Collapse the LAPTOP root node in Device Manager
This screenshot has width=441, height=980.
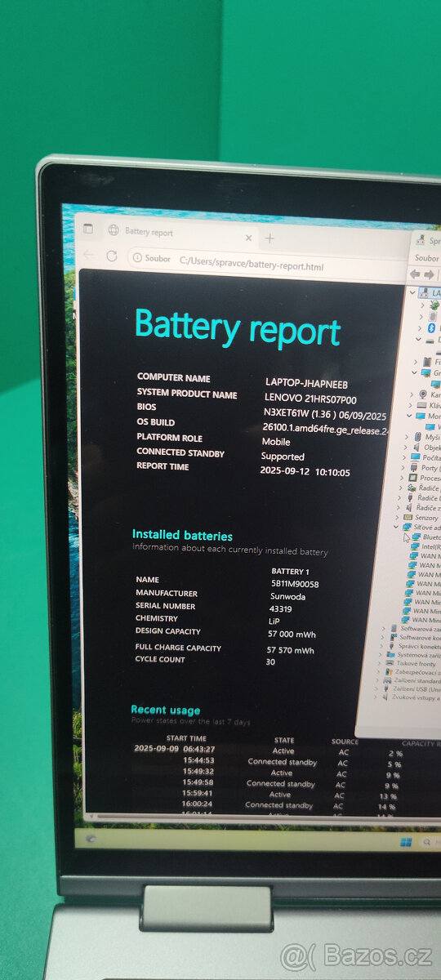(x=412, y=292)
